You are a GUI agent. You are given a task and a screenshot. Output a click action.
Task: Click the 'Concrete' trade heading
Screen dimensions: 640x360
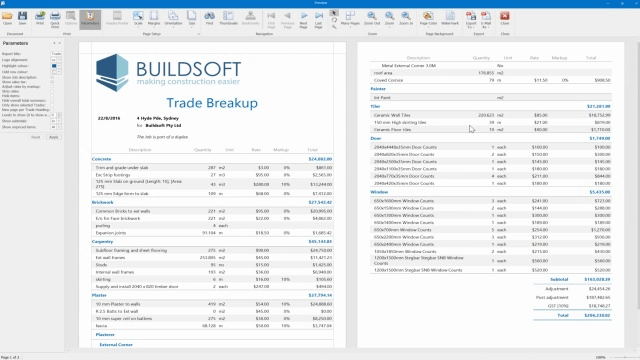tap(101, 159)
